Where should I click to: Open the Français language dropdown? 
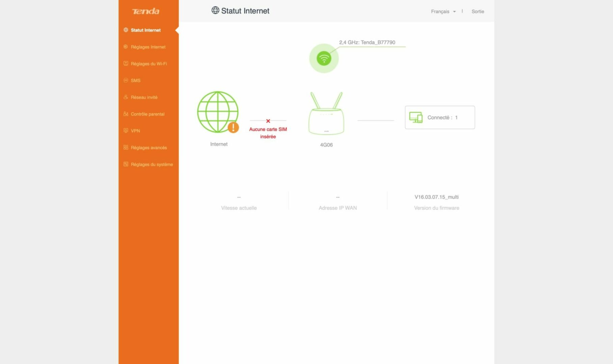(x=440, y=11)
